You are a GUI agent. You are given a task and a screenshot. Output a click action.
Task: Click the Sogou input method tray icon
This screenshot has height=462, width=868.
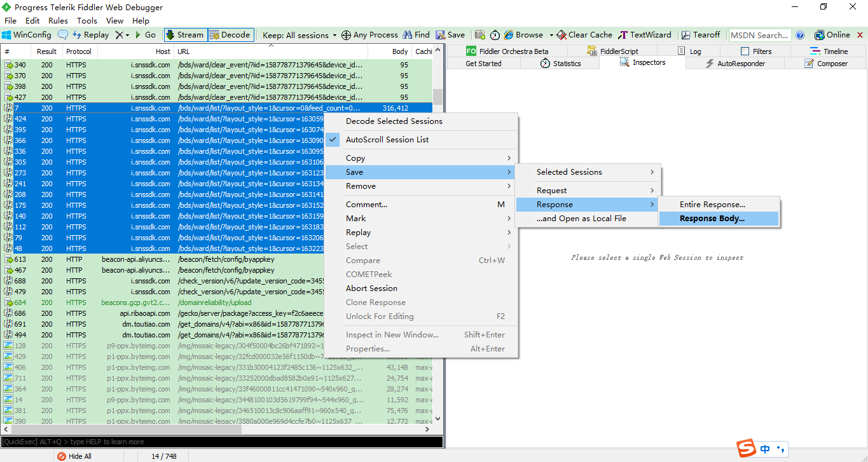(747, 448)
